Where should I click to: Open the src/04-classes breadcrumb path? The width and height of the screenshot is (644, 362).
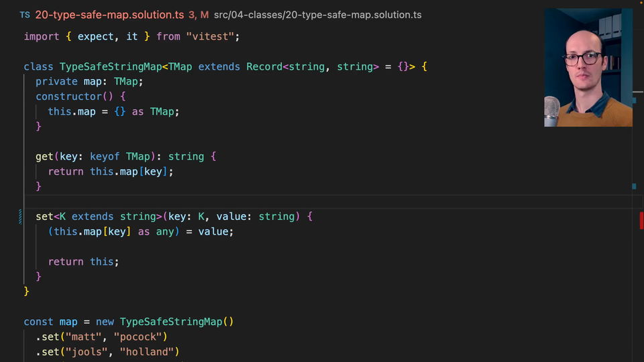pos(248,15)
